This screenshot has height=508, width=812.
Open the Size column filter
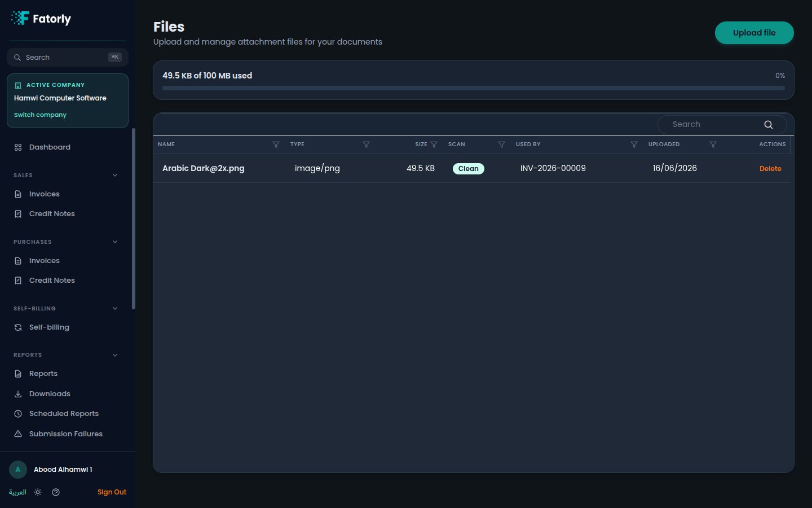coord(434,144)
